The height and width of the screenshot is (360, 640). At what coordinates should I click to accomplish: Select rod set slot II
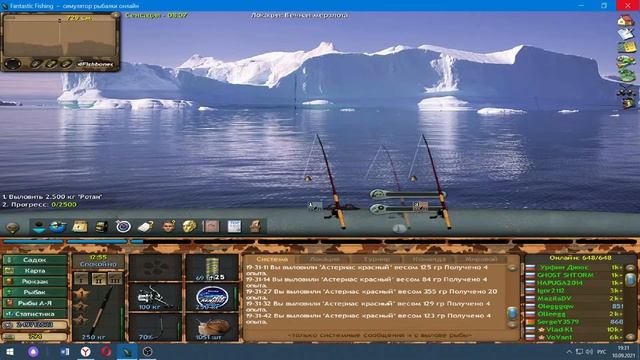pos(98,278)
